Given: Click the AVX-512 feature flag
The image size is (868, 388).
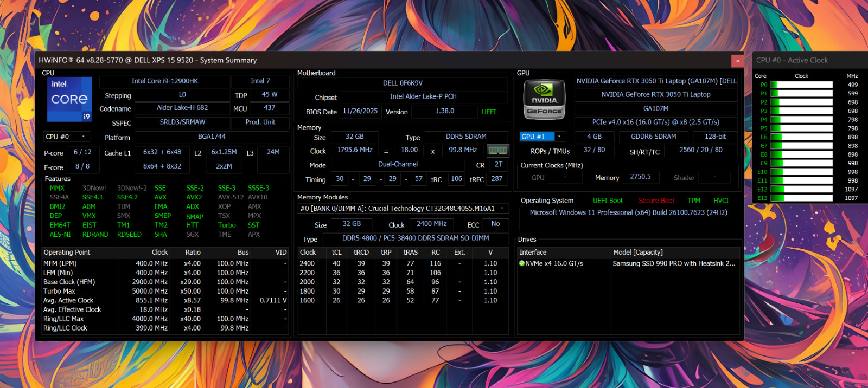Looking at the screenshot, I should [231, 197].
